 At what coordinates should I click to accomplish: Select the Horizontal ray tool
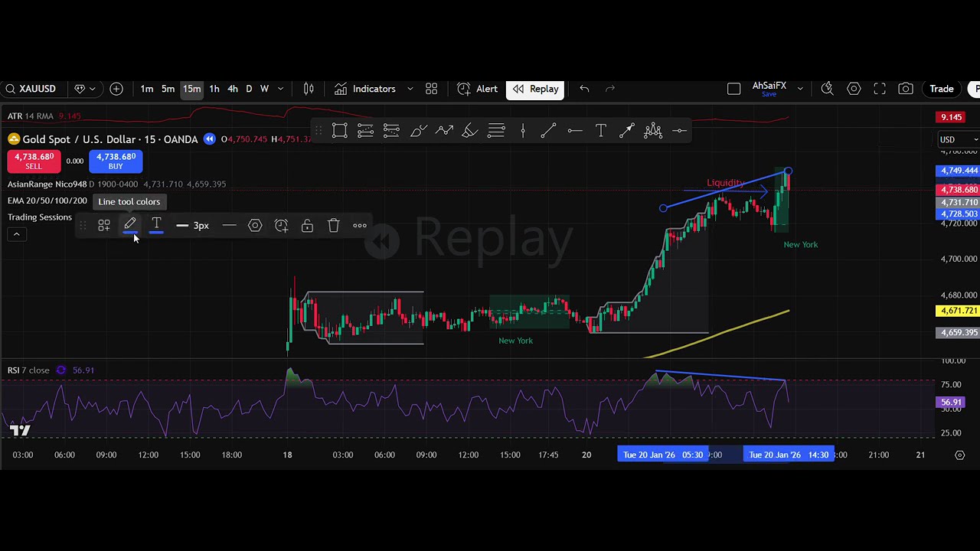pos(575,131)
